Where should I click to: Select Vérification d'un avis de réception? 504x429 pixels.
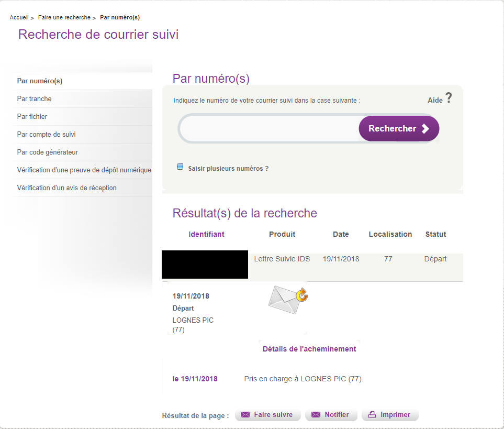pos(67,188)
